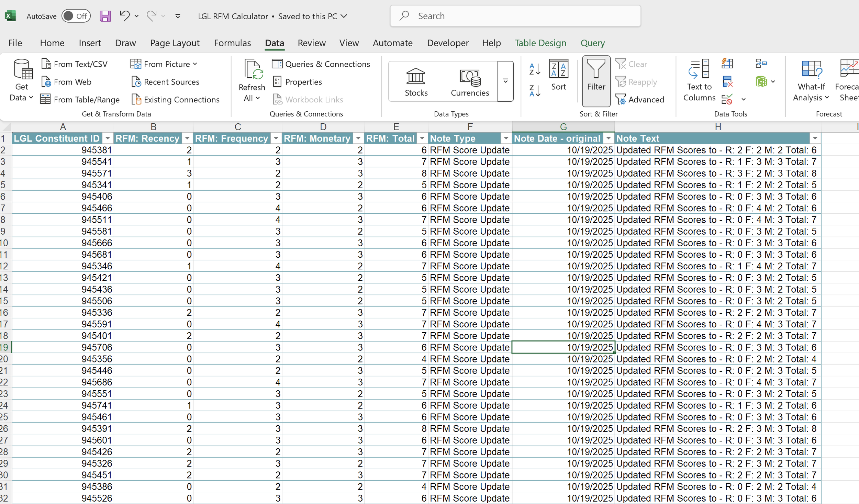Sort A to Z ascending

535,69
